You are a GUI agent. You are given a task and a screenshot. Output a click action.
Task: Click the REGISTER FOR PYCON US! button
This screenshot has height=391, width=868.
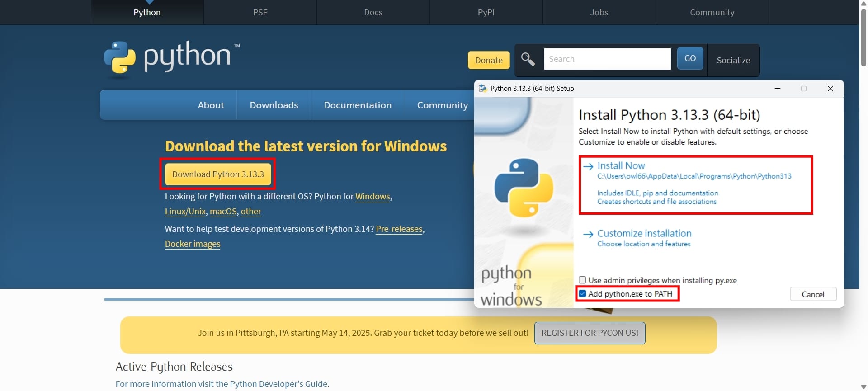[x=590, y=333]
